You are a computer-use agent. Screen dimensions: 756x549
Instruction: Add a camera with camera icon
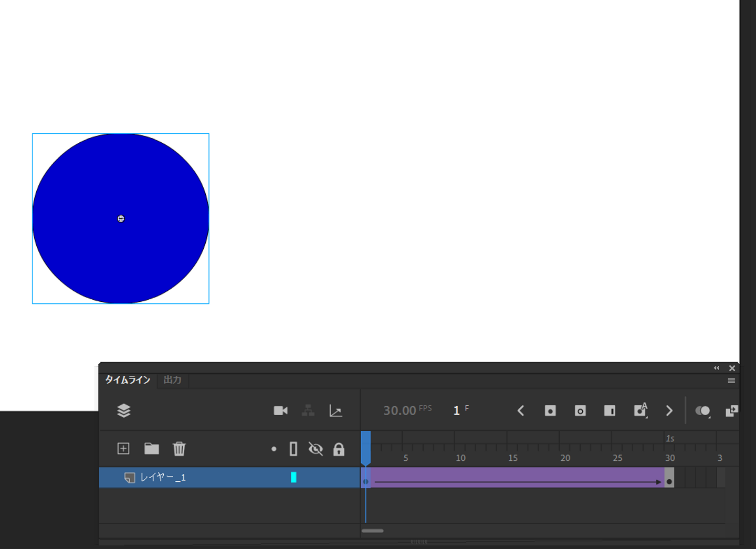(280, 410)
